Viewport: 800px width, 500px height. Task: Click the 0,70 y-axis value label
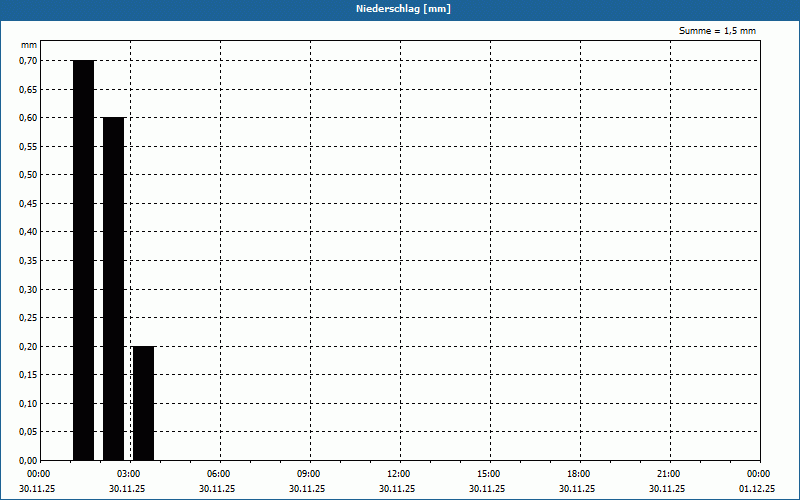(27, 61)
